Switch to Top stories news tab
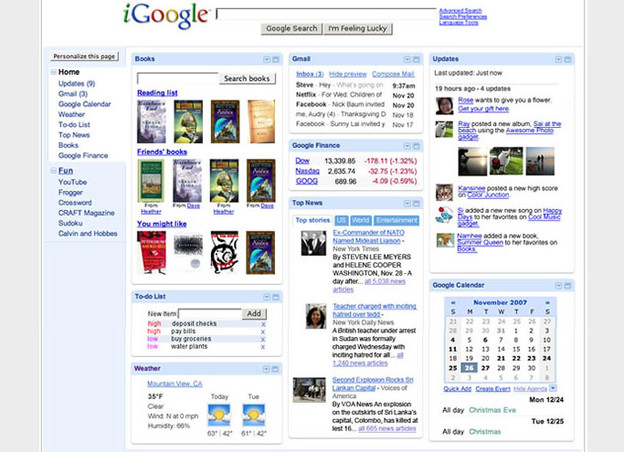This screenshot has width=624, height=452. point(313,220)
